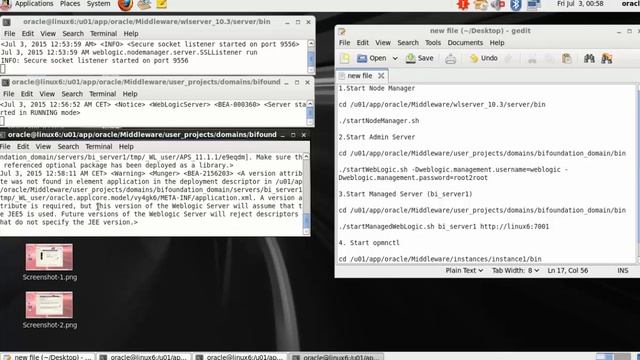Open Search menu in middle bifound terminal

point(72,94)
